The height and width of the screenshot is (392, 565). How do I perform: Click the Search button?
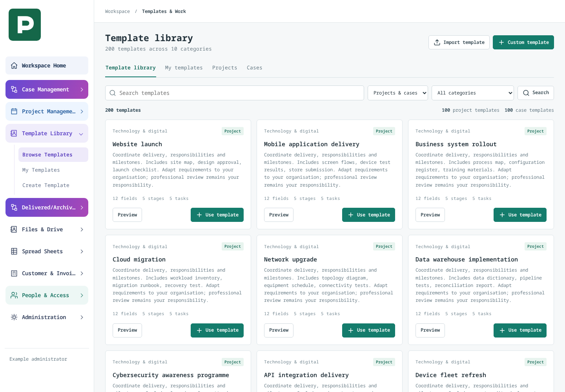click(536, 93)
